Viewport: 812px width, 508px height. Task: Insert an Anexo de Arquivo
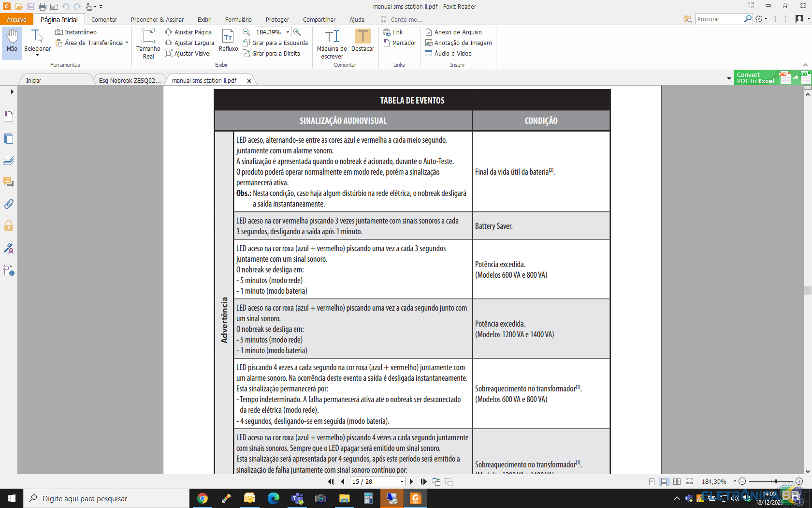[x=453, y=32]
